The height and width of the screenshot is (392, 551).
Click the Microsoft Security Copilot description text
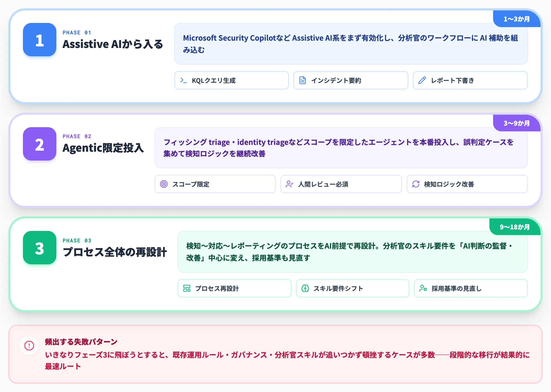coord(350,44)
